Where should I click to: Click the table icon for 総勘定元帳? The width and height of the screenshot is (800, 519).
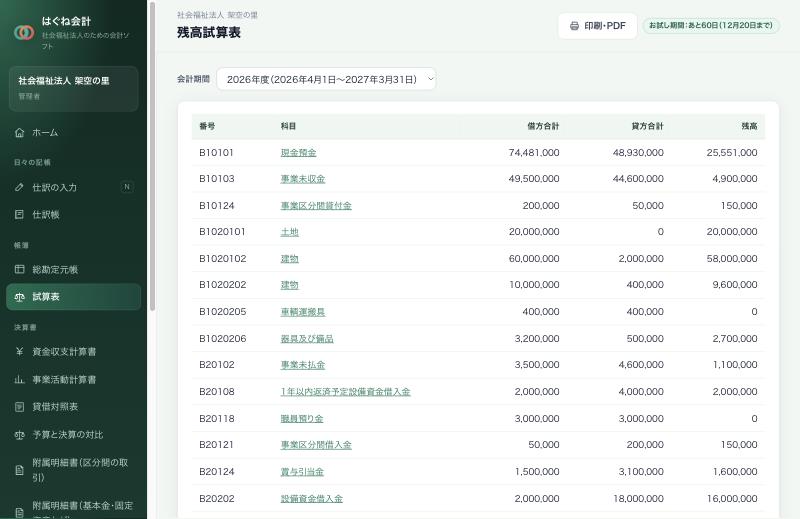coord(19,269)
